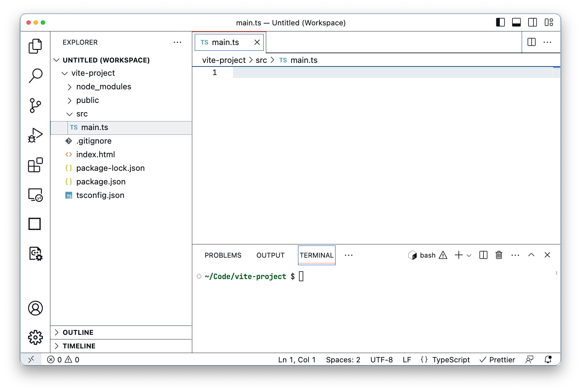The height and width of the screenshot is (392, 581).
Task: Open Run and Debug view
Action: coord(35,135)
